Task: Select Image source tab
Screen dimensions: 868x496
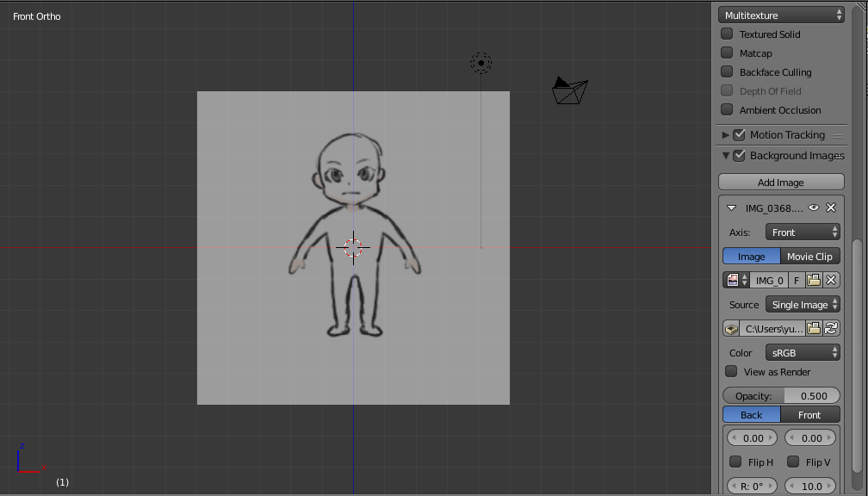Action: (x=751, y=257)
